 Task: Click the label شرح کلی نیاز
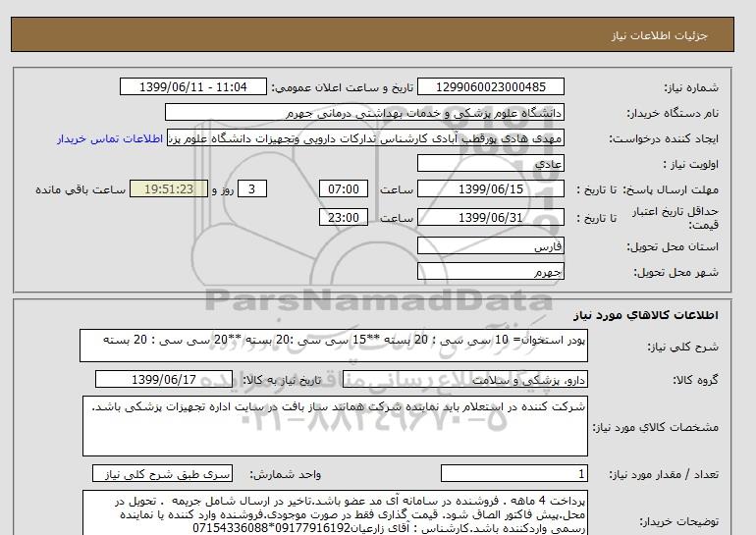(x=682, y=347)
